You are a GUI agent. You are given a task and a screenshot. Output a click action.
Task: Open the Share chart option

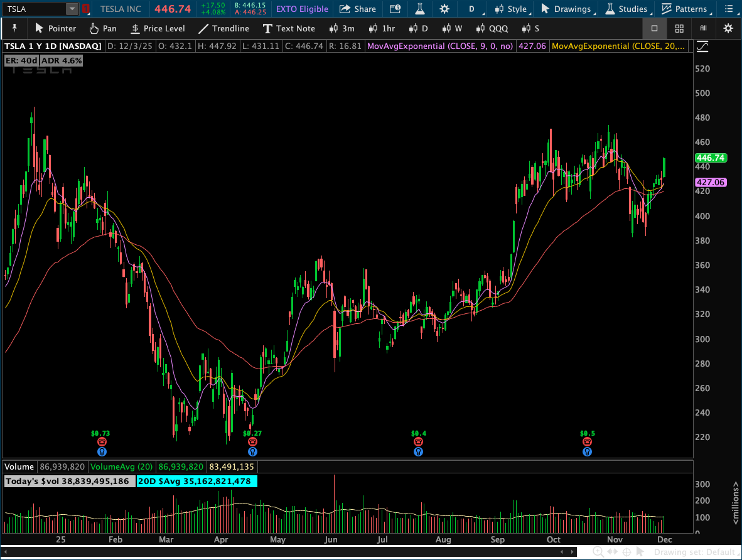tap(358, 9)
